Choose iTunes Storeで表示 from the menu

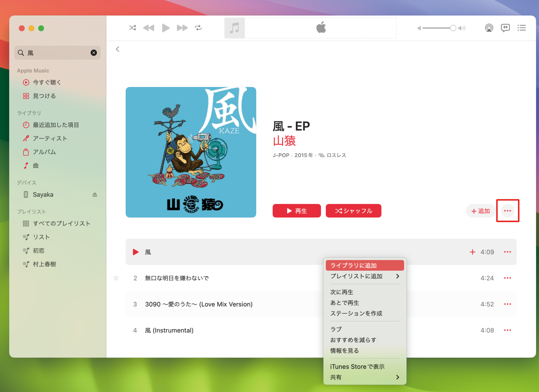click(365, 367)
